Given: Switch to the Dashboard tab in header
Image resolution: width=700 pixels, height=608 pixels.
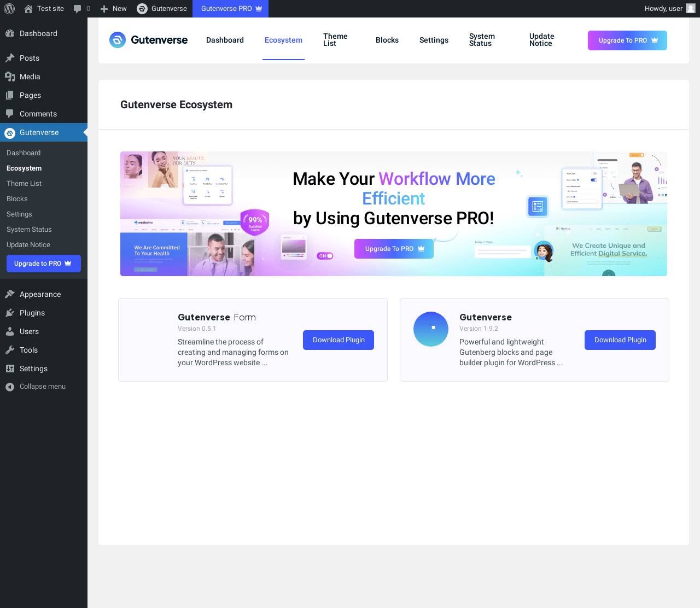Looking at the screenshot, I should click(x=225, y=40).
